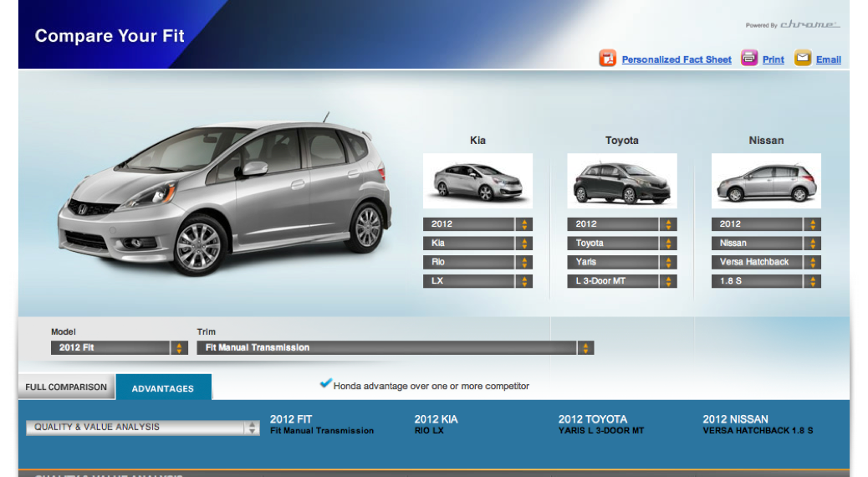Image resolution: width=868 pixels, height=477 pixels.
Task: Select the Advantages tab
Action: [x=163, y=388]
